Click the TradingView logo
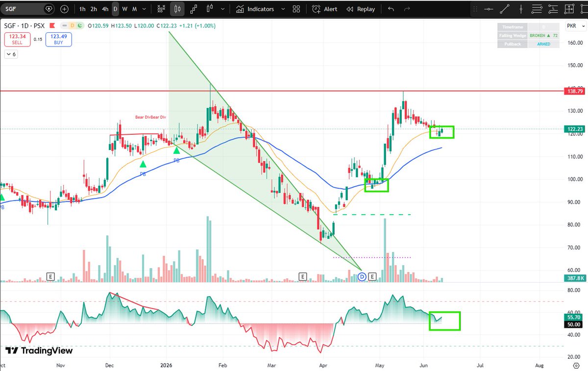 point(39,351)
